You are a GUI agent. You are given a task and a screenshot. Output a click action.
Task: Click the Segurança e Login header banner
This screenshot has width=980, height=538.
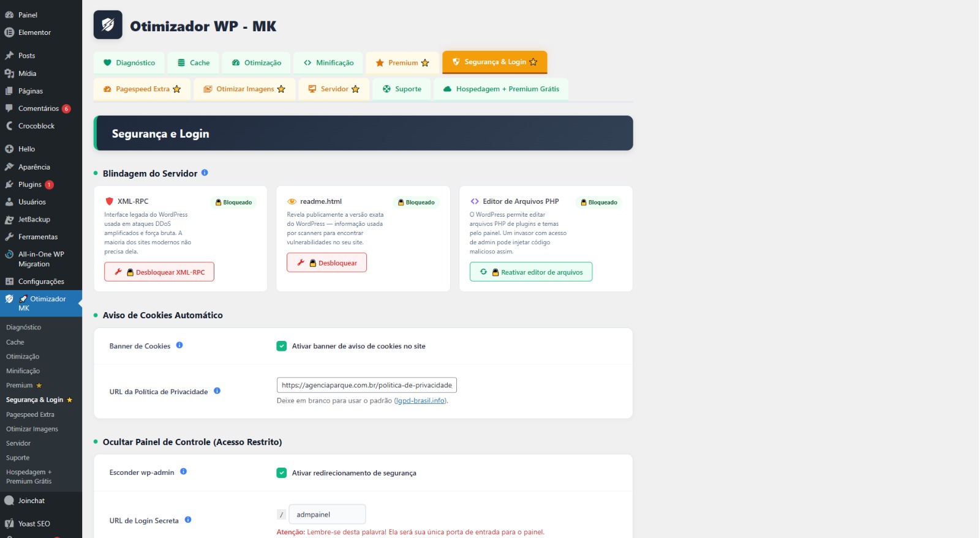[363, 133]
